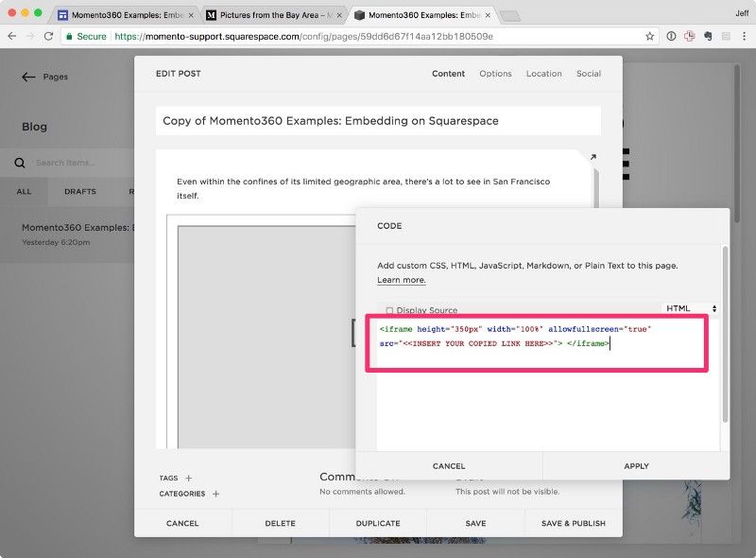Expand the editor with the diagonal arrow icon

[593, 157]
